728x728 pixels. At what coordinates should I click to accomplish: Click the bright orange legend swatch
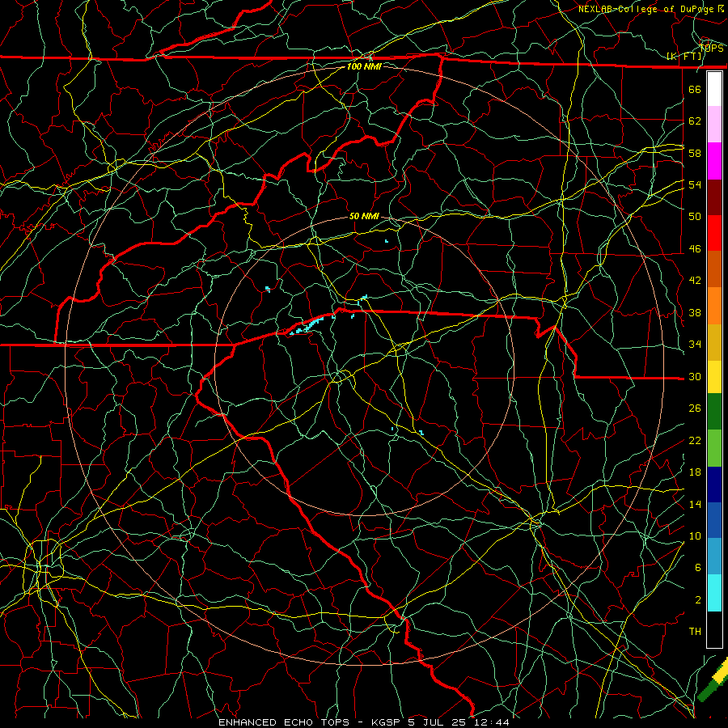pos(714,306)
